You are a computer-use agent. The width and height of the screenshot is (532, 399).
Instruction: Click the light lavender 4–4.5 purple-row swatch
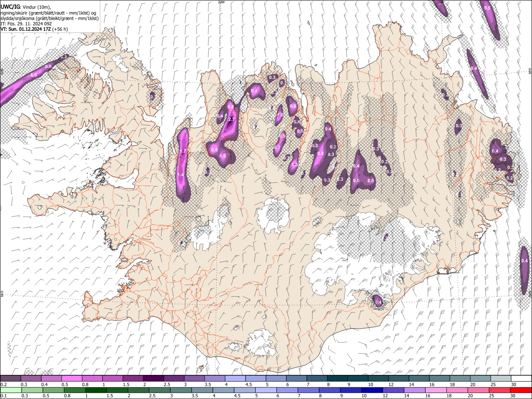point(235,379)
